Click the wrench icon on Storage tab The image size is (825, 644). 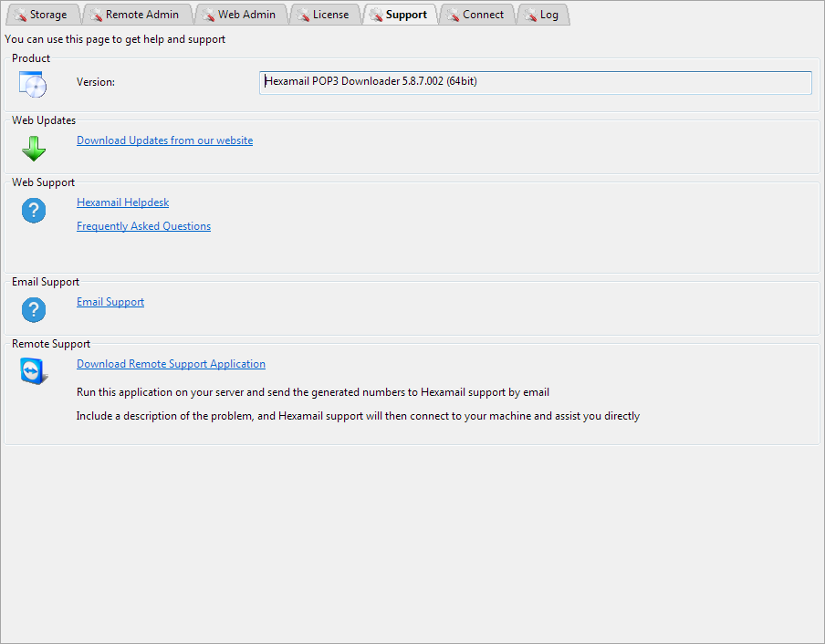coord(19,15)
